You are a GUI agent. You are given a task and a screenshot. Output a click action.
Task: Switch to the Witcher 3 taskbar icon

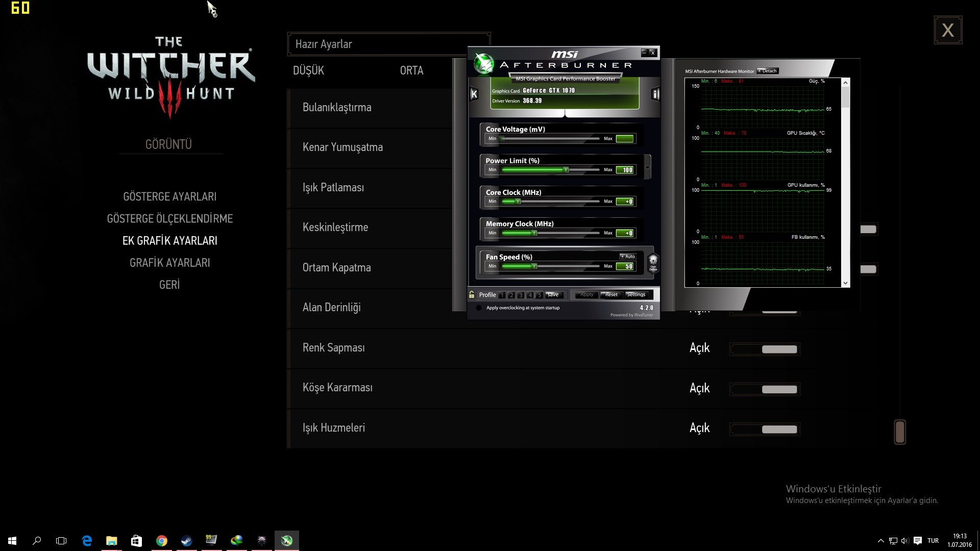261,541
